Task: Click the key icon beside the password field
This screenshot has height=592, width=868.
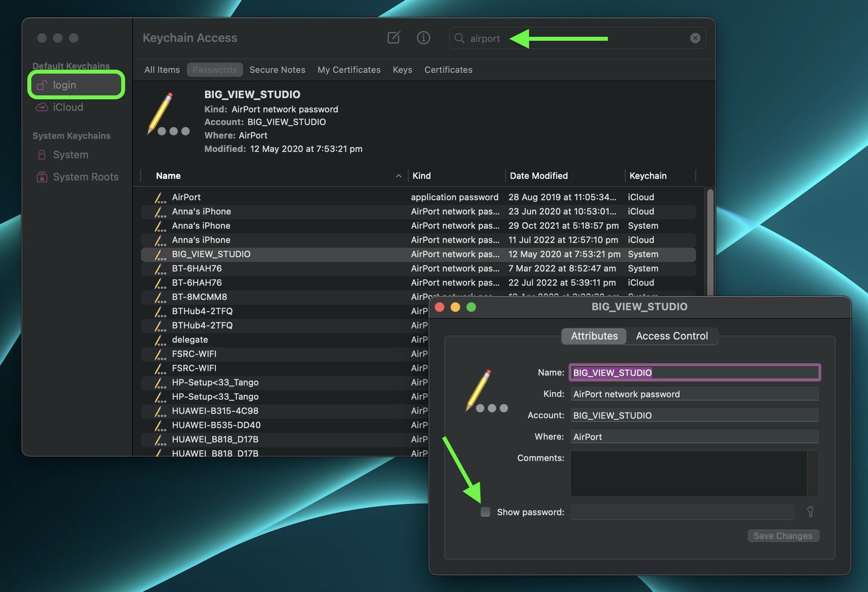Action: coord(810,512)
